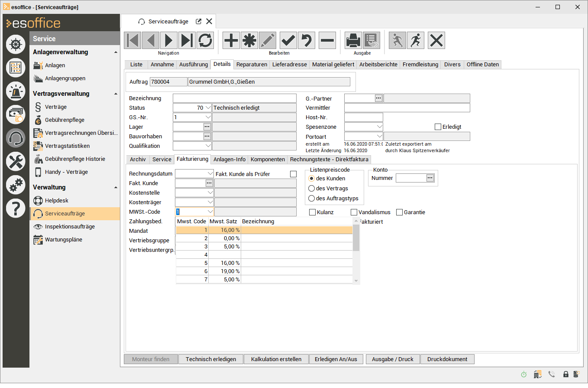Viewport: 588px width, 388px height.
Task: Open the Kostenträger dropdown
Action: (x=210, y=202)
